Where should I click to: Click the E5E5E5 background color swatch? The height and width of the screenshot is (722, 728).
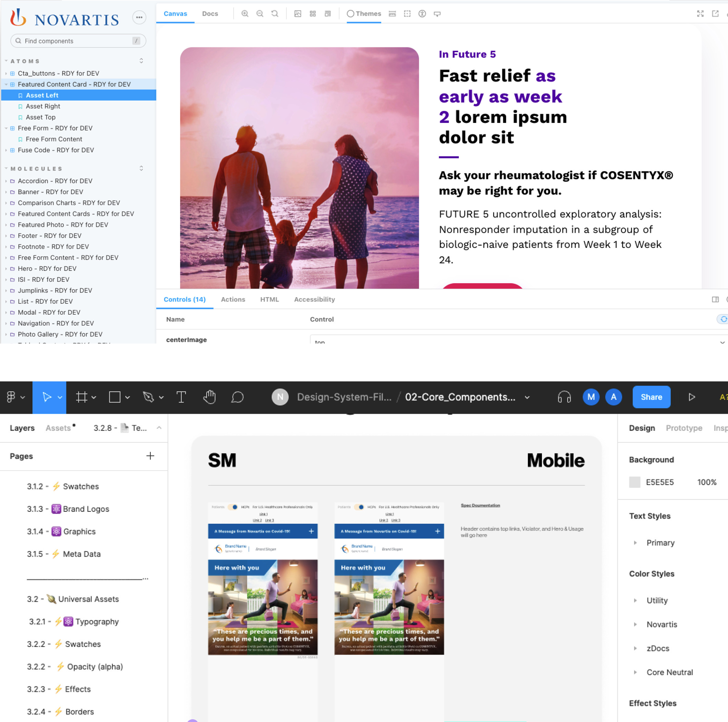point(634,482)
